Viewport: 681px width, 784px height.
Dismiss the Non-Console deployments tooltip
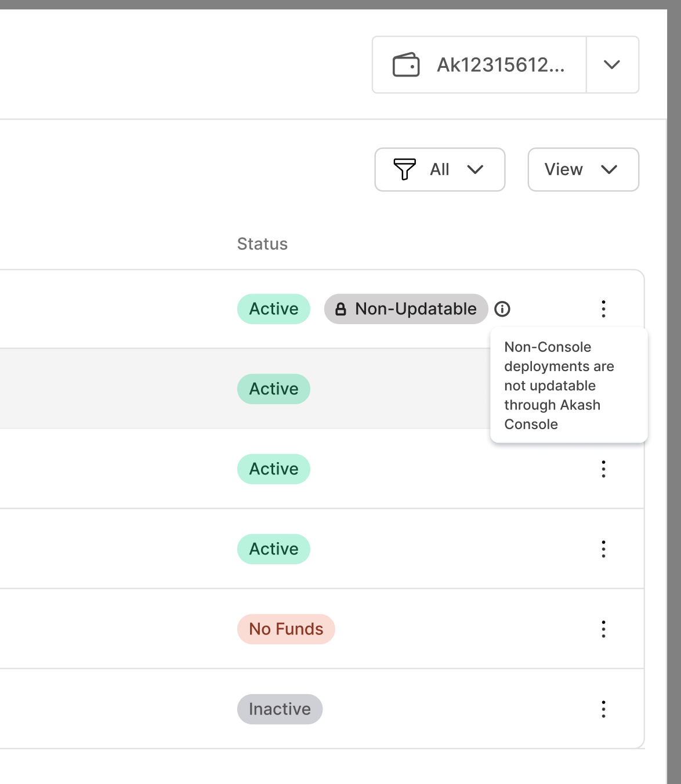click(x=569, y=385)
